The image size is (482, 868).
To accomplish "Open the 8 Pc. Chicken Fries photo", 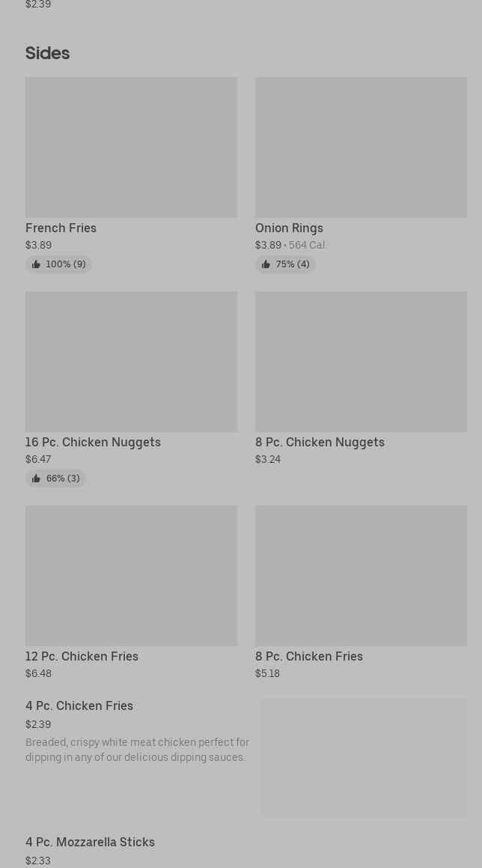I will coord(361,576).
